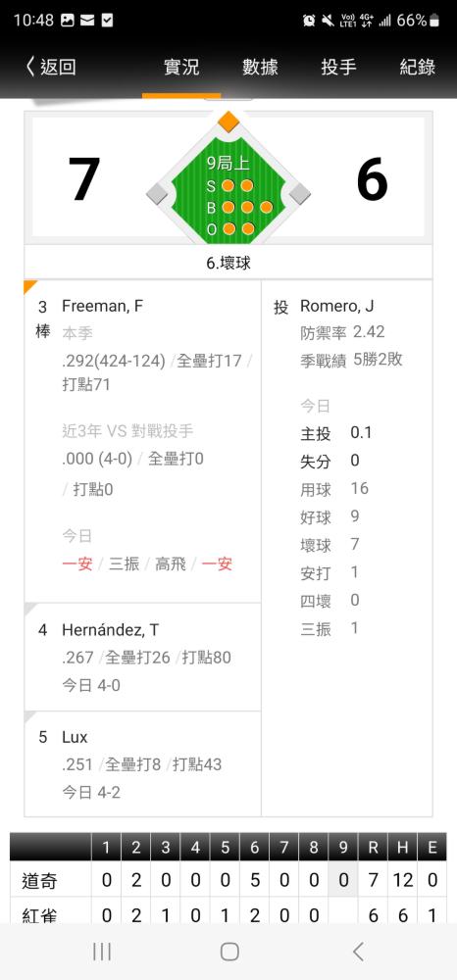Screen dimensions: 457x980
Task: Tap the orange second base diamond
Action: tap(228, 122)
